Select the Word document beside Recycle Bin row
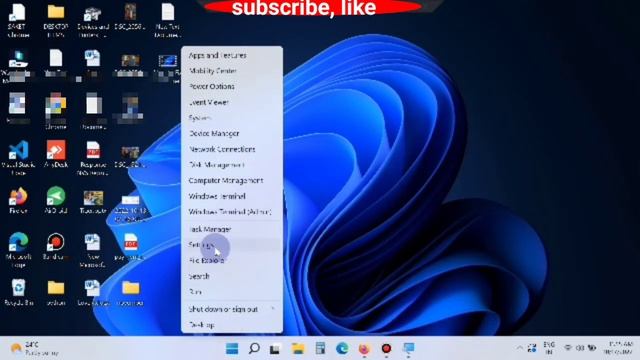Screen dimensions: 640x360 coord(93,292)
